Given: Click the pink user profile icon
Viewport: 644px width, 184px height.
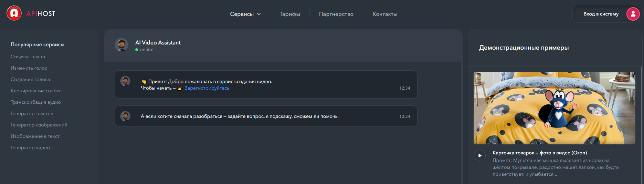Looking at the screenshot, I should click(x=633, y=14).
